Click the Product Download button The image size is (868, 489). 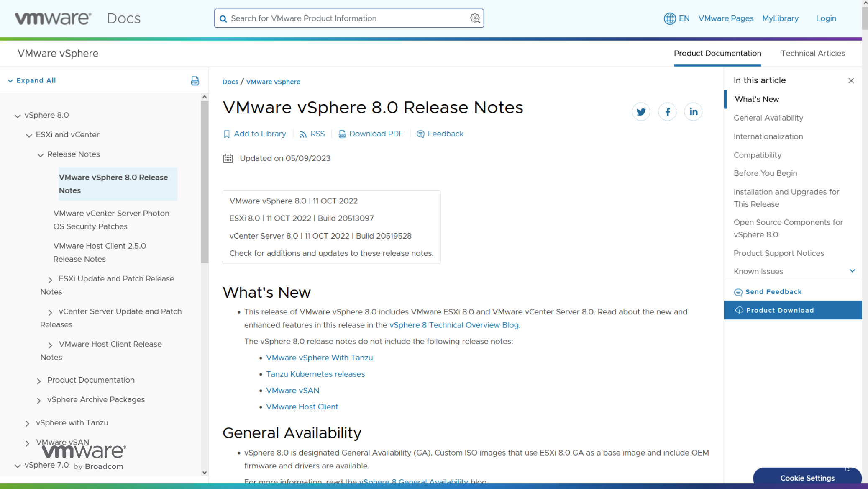[793, 310]
